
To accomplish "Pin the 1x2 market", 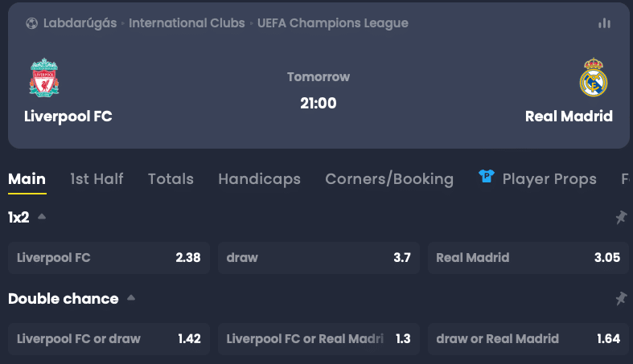I will pos(621,217).
